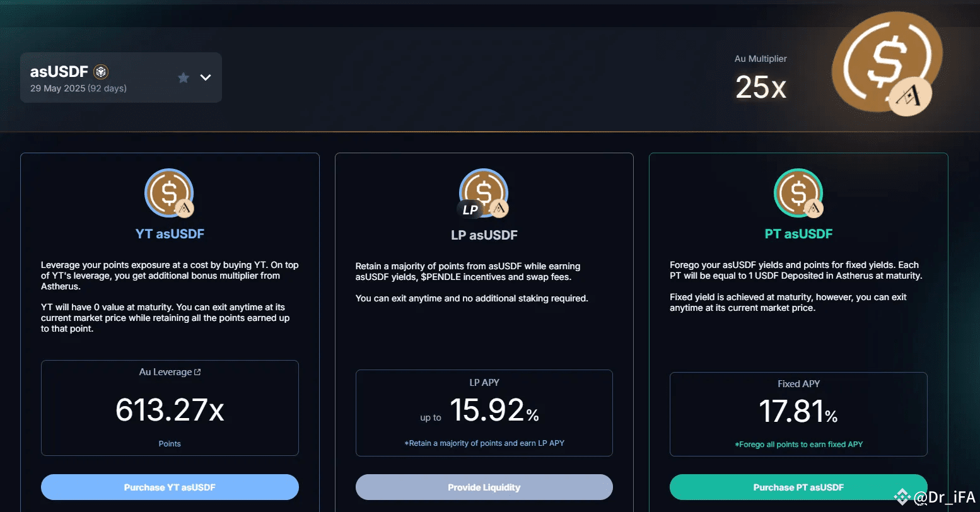Click the YT asUSDF token icon
980x512 pixels.
click(169, 193)
